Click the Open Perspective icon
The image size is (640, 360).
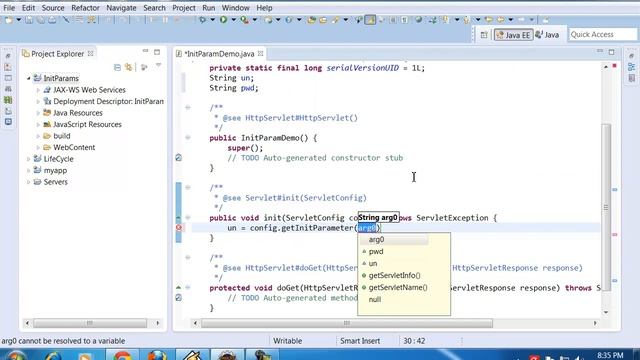click(484, 35)
